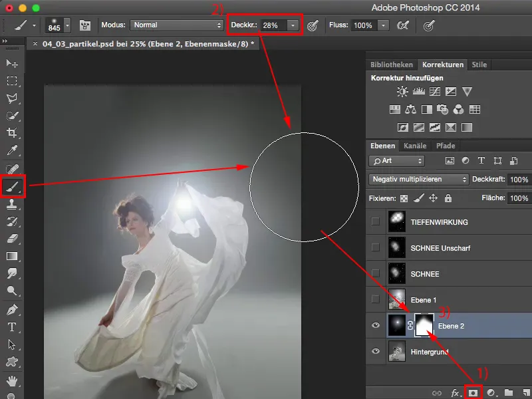Hide the Hintergrund layer
The image size is (532, 399).
coord(376,351)
